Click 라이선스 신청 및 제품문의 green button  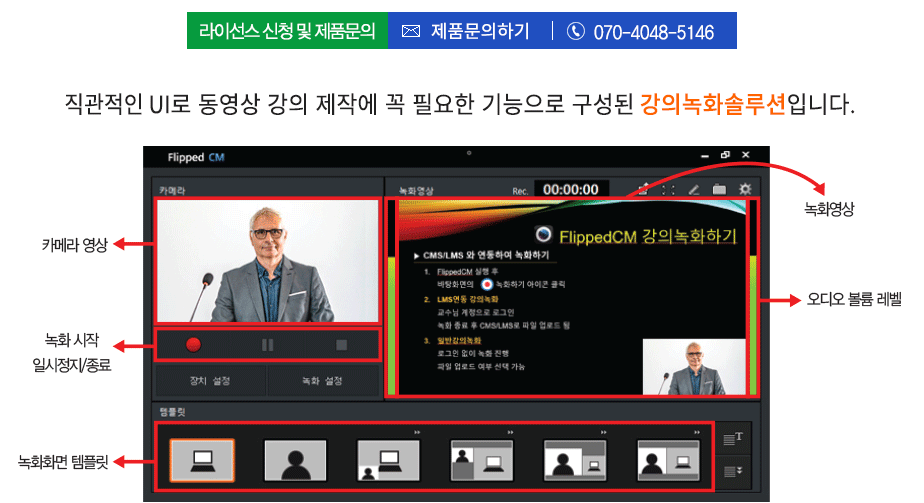coord(287,31)
